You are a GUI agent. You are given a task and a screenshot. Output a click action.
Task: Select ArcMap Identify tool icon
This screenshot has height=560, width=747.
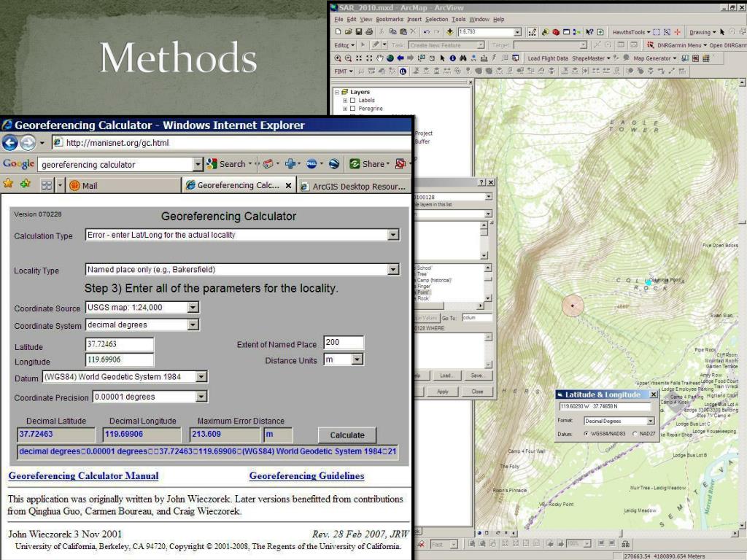pyautogui.click(x=452, y=58)
